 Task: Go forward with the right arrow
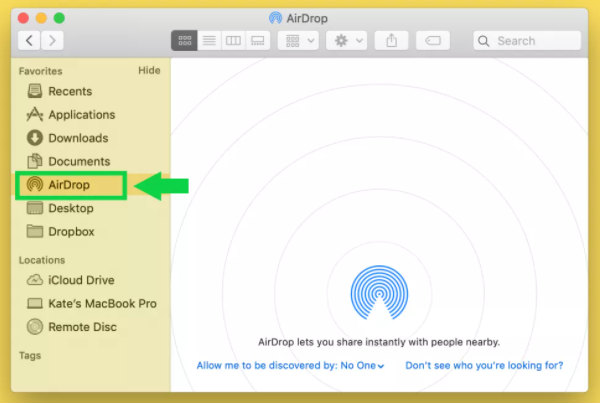point(52,40)
